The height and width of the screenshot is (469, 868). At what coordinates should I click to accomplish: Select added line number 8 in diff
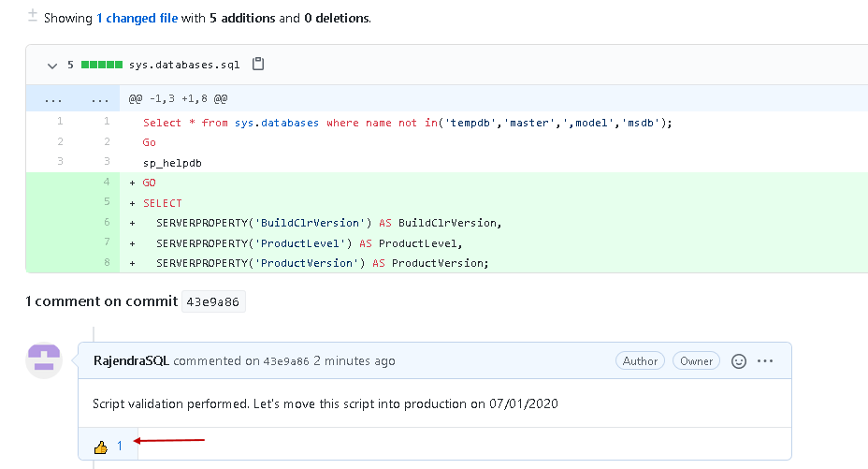click(x=107, y=263)
